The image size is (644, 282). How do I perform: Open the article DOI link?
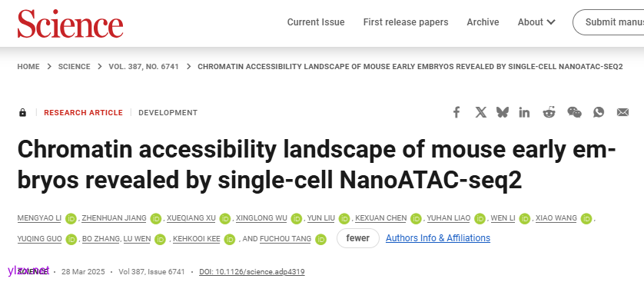(x=252, y=272)
